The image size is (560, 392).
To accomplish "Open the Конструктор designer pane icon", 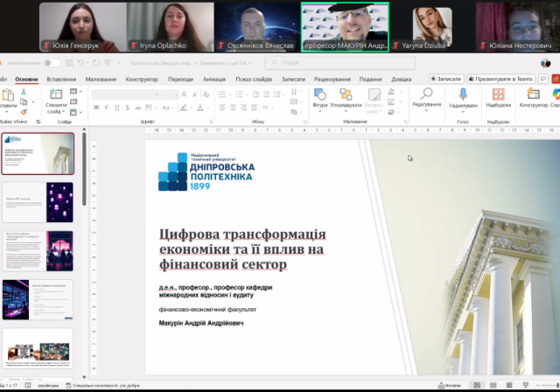I will click(533, 94).
